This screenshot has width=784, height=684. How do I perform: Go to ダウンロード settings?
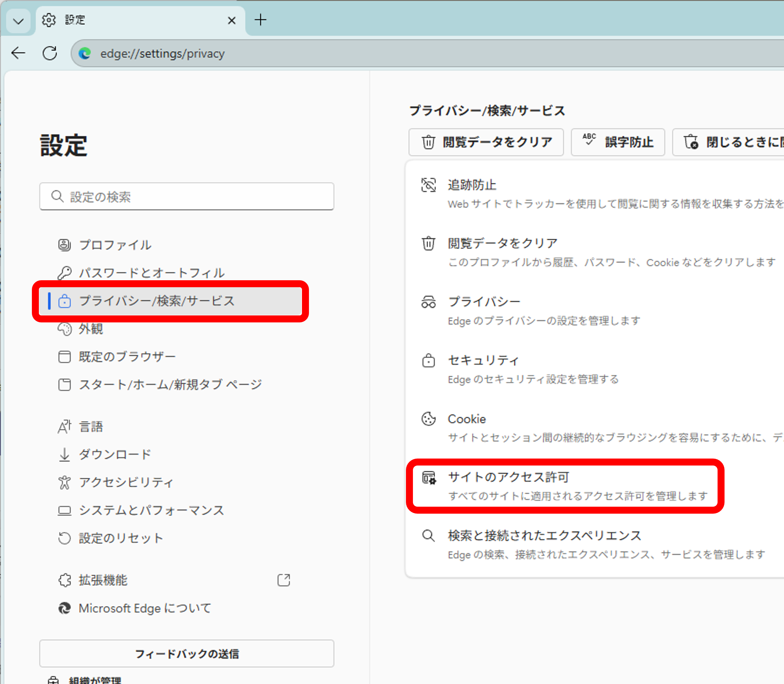pos(115,454)
